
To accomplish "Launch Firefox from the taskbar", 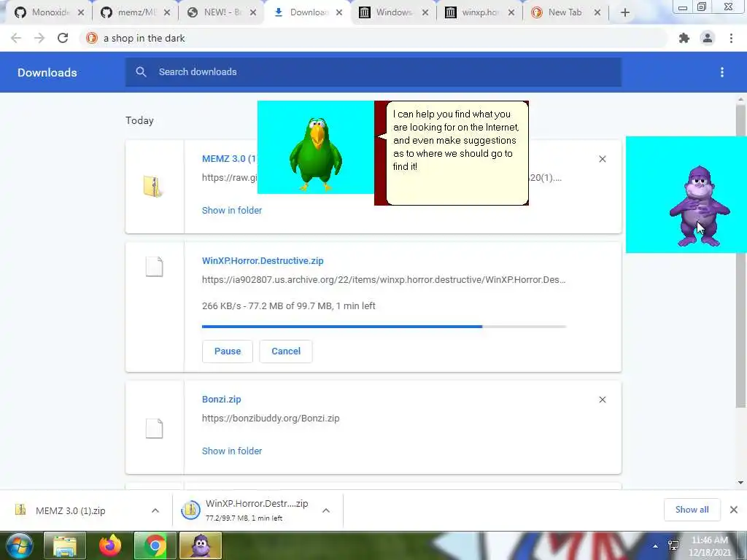I will [110, 545].
